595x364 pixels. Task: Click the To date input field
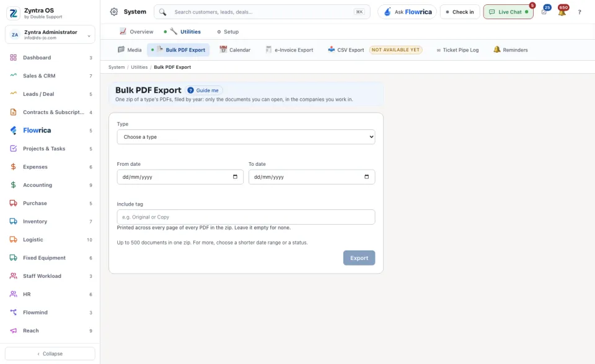(312, 177)
